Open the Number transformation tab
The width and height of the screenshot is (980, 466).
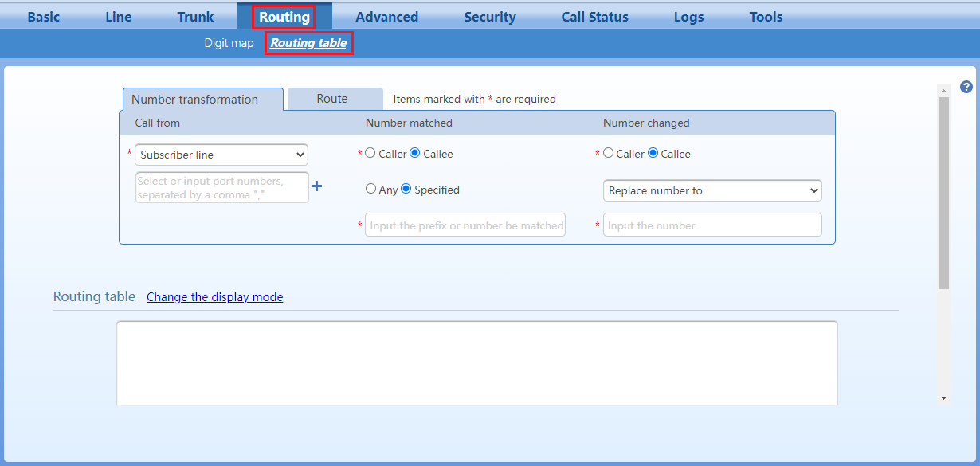(x=195, y=100)
